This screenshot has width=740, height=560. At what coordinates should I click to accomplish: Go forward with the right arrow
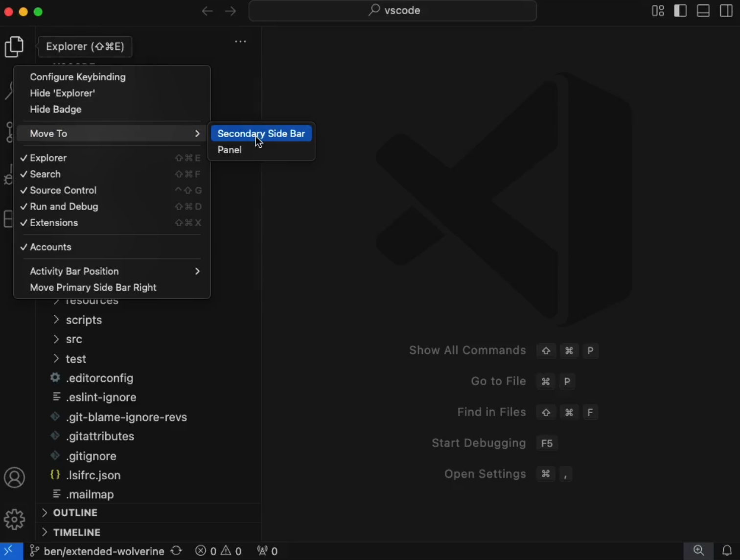(231, 11)
